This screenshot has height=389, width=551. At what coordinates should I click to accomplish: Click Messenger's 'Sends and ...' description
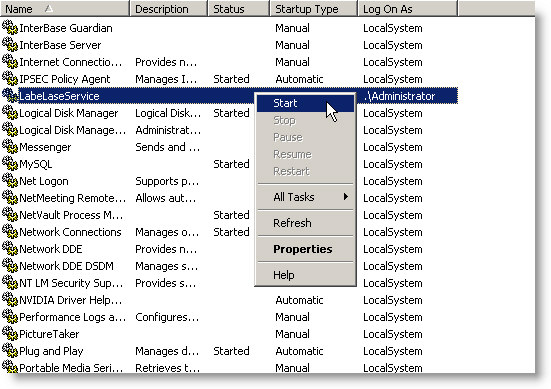coord(168,147)
